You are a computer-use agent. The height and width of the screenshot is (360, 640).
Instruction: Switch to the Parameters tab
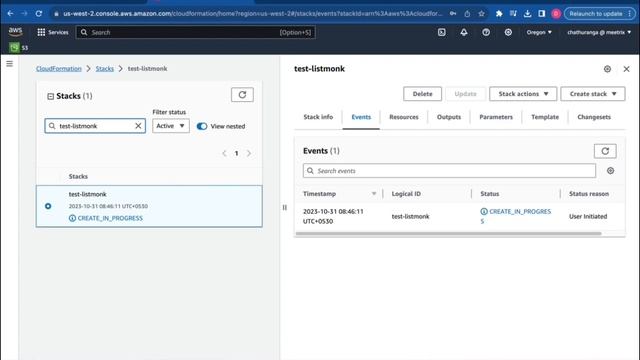(x=496, y=117)
